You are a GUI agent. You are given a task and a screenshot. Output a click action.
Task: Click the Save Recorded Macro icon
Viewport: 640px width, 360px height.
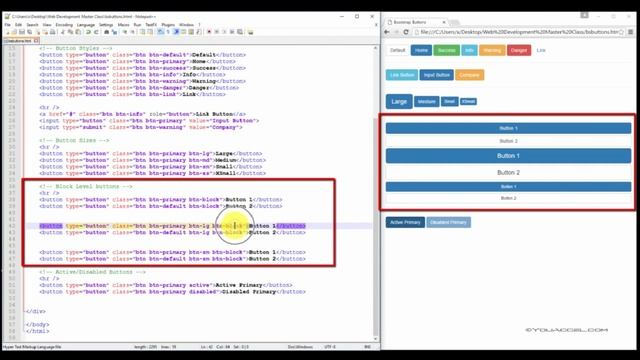(240, 32)
